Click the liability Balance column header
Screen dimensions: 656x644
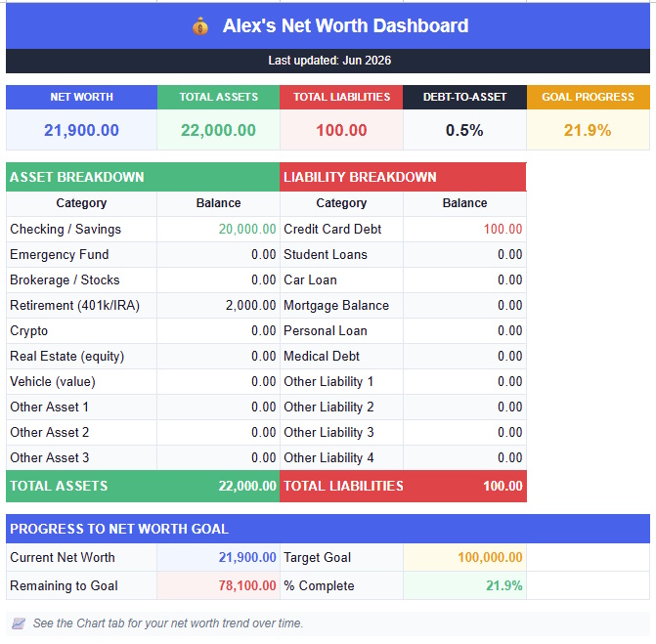pos(464,203)
